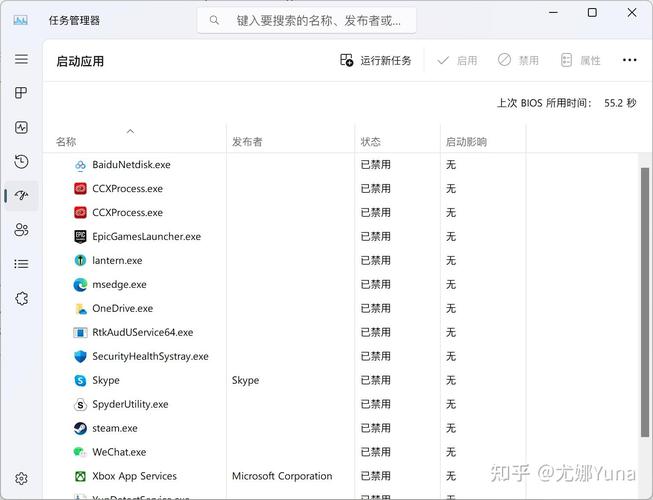This screenshot has width=653, height=500.
Task: Maximize the Task Manager window
Action: (592, 12)
